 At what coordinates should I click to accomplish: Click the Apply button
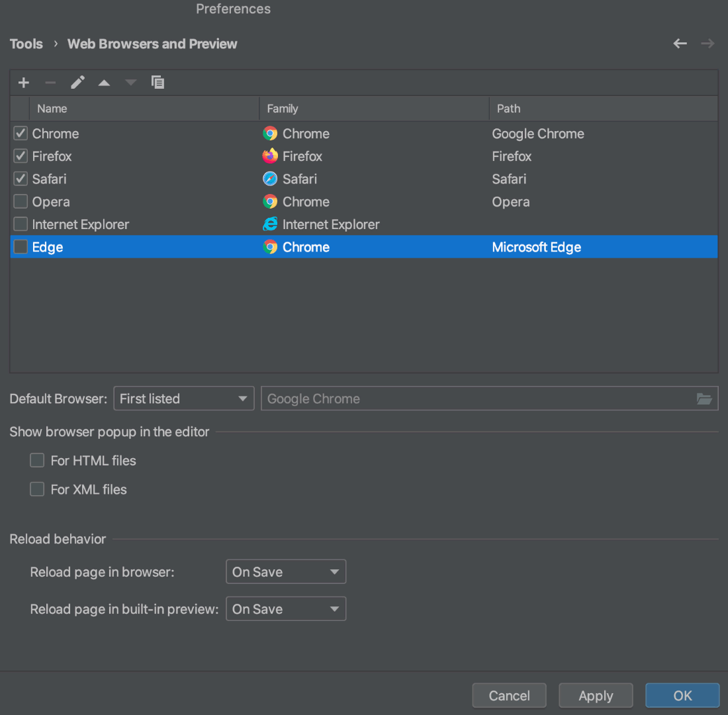click(595, 695)
